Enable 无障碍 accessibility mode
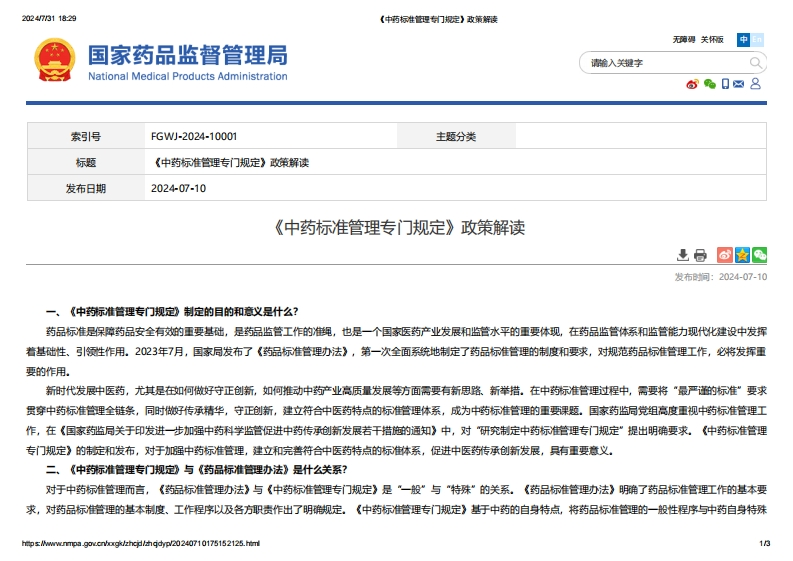Viewport: 793px width, 561px height. 684,40
